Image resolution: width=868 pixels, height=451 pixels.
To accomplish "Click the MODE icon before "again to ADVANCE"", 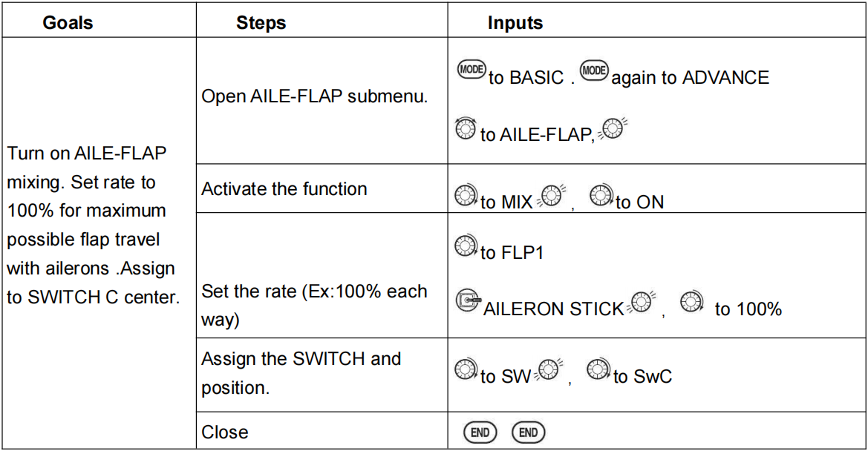I will (x=594, y=70).
